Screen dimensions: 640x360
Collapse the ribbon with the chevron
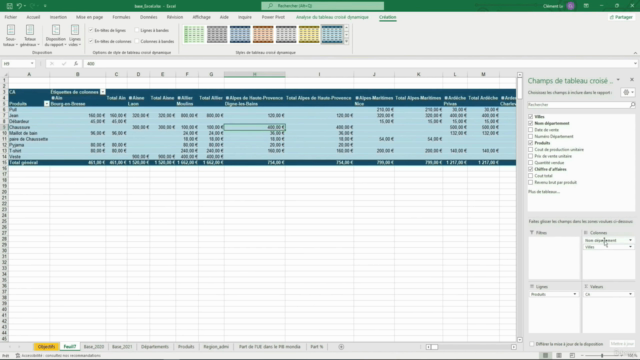635,53
